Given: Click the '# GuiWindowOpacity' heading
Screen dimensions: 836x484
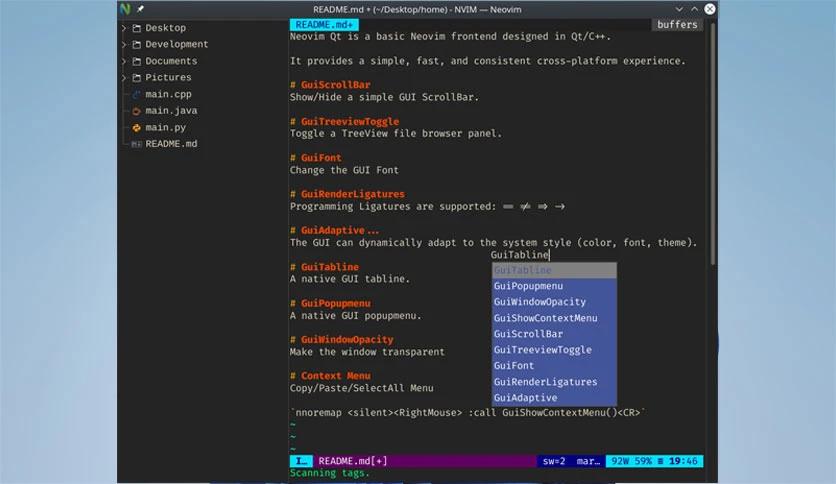Looking at the screenshot, I should pos(342,340).
